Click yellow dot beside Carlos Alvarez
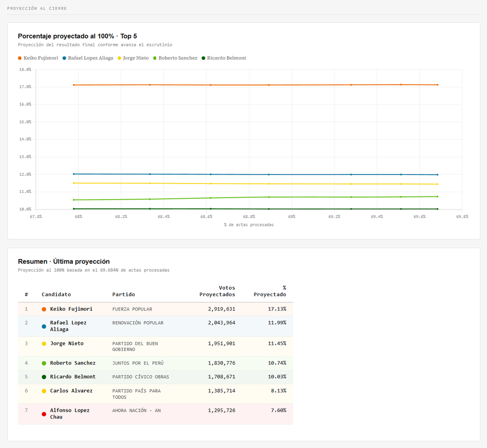This screenshot has width=487, height=448. click(x=44, y=391)
